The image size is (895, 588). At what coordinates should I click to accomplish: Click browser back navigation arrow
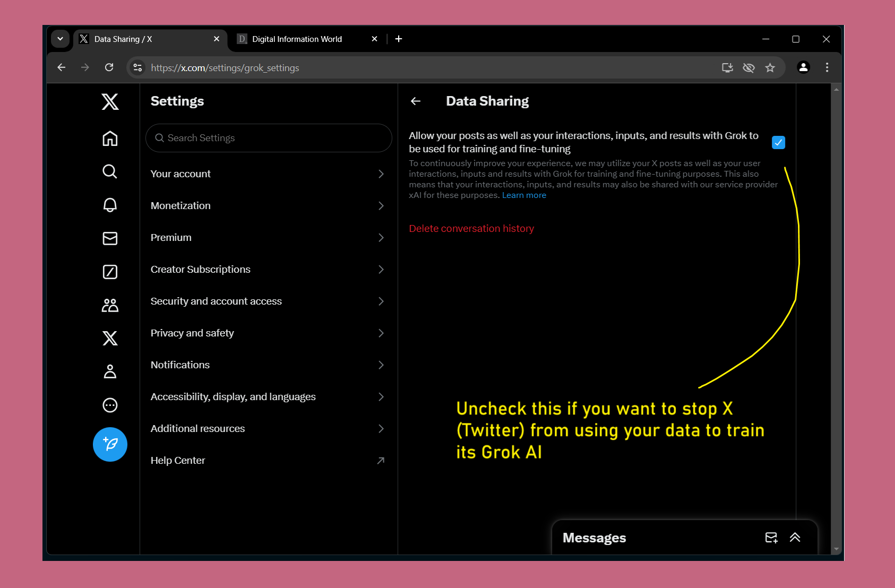point(62,67)
